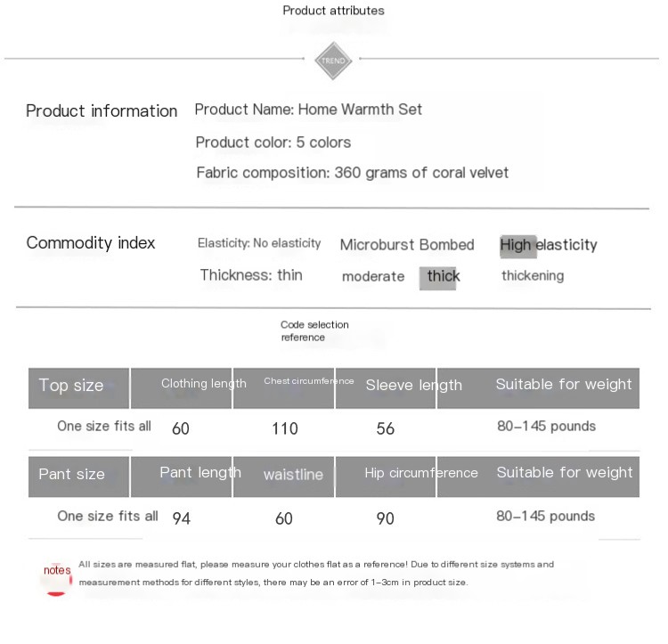Click the Pant size header cell
Image resolution: width=668 pixels, height=644 pixels.
coord(78,477)
